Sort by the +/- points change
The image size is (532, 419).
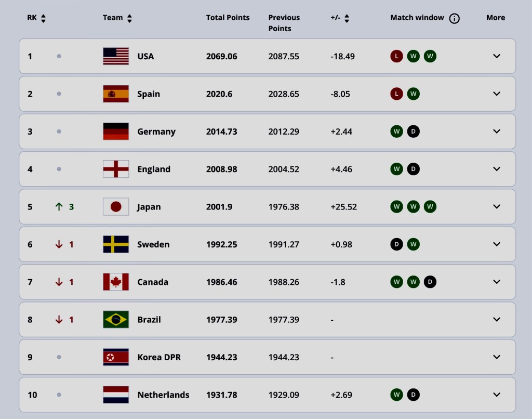347,19
